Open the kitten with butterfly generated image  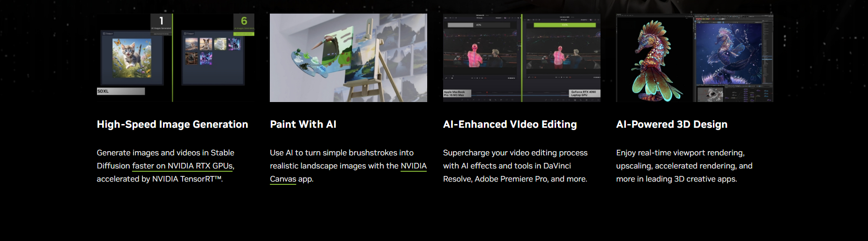click(132, 58)
